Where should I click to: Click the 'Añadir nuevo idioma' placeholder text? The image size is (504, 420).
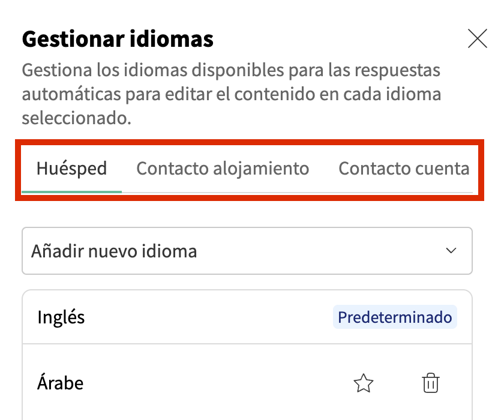pyautogui.click(x=114, y=251)
